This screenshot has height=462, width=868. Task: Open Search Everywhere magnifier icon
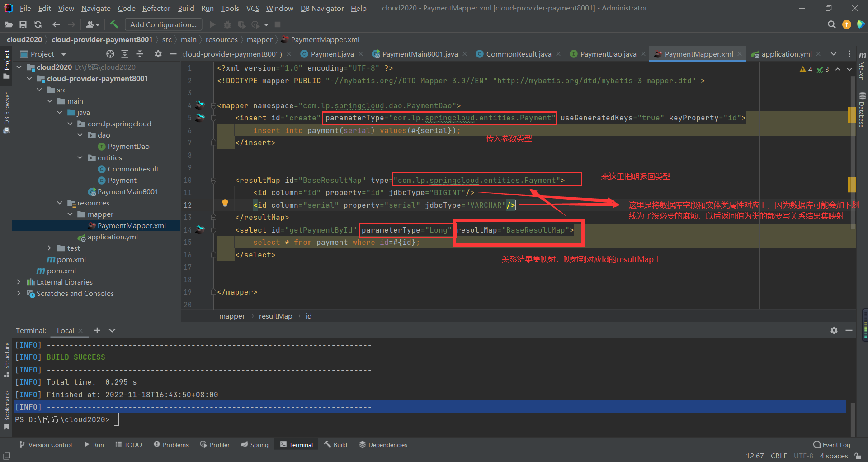pos(831,24)
